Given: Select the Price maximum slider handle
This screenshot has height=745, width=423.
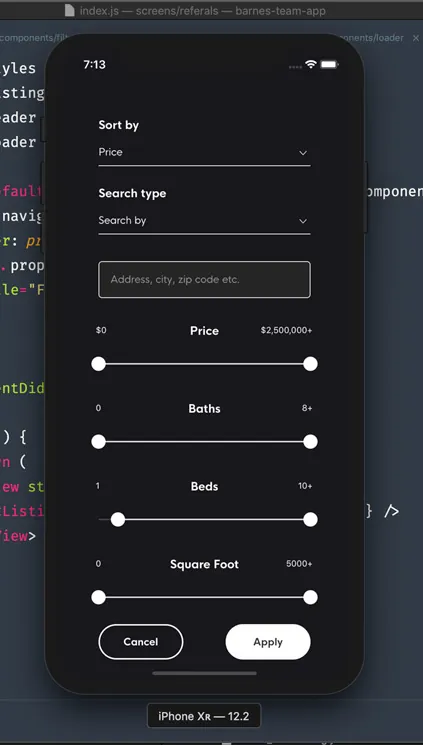Looking at the screenshot, I should tap(310, 364).
